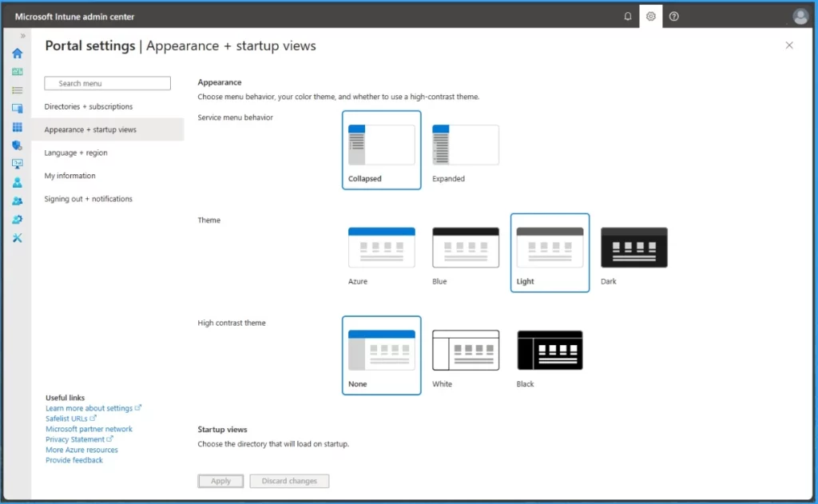Image resolution: width=818 pixels, height=504 pixels.
Task: Open All services list icon in sidebar
Action: pos(18,90)
